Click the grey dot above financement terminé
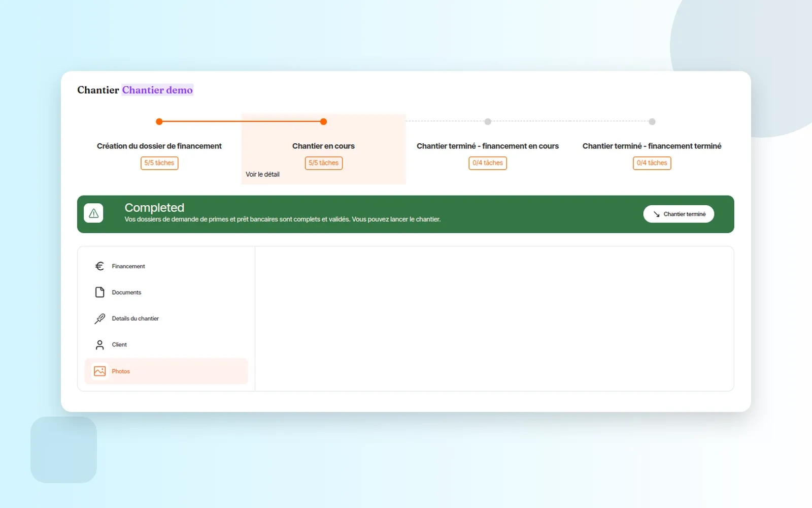This screenshot has height=508, width=812. (652, 121)
